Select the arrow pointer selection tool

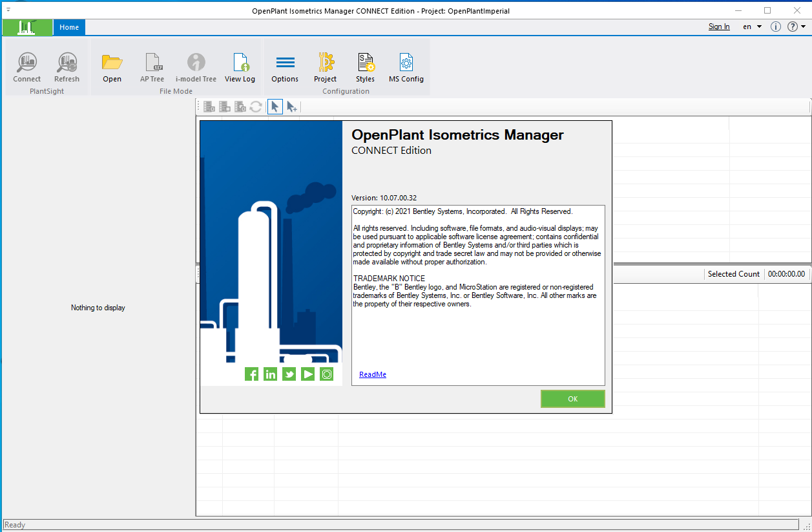pos(275,107)
